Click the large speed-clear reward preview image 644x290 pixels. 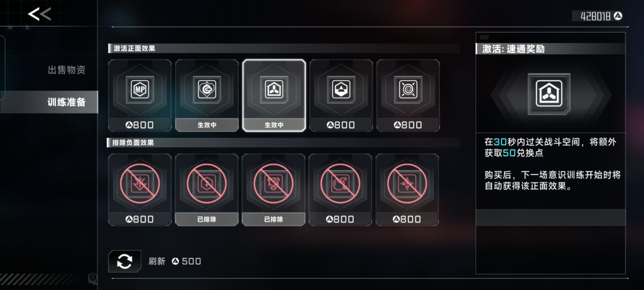coord(549,94)
